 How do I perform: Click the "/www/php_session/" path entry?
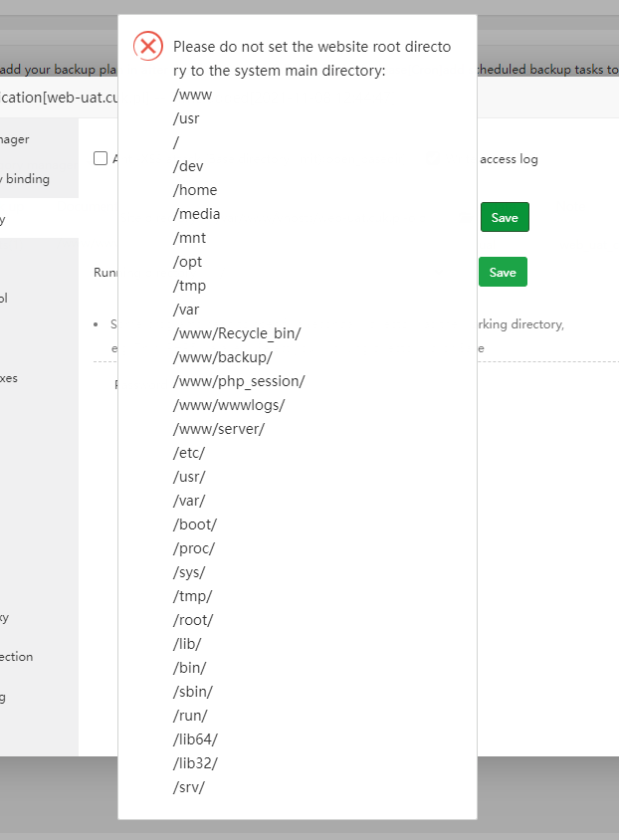pos(239,381)
